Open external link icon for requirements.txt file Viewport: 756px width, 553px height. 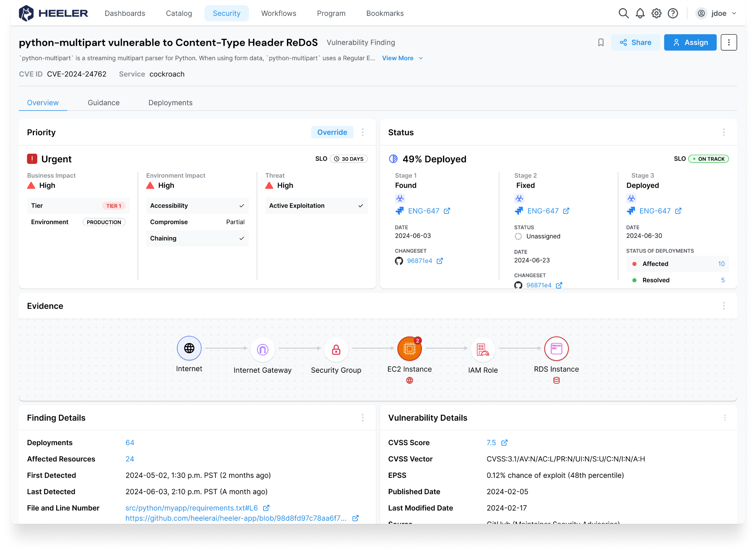click(x=266, y=508)
